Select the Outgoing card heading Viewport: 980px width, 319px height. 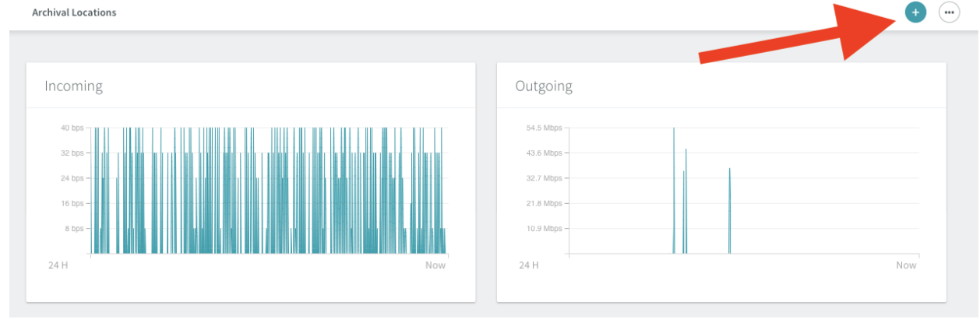tap(544, 86)
